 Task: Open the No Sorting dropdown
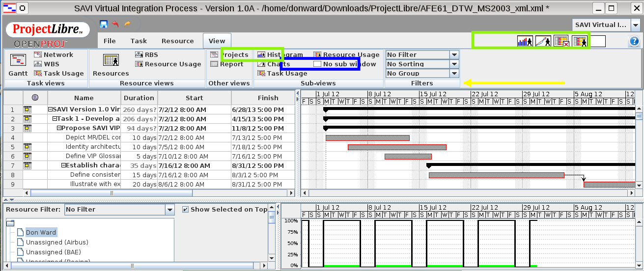click(454, 64)
